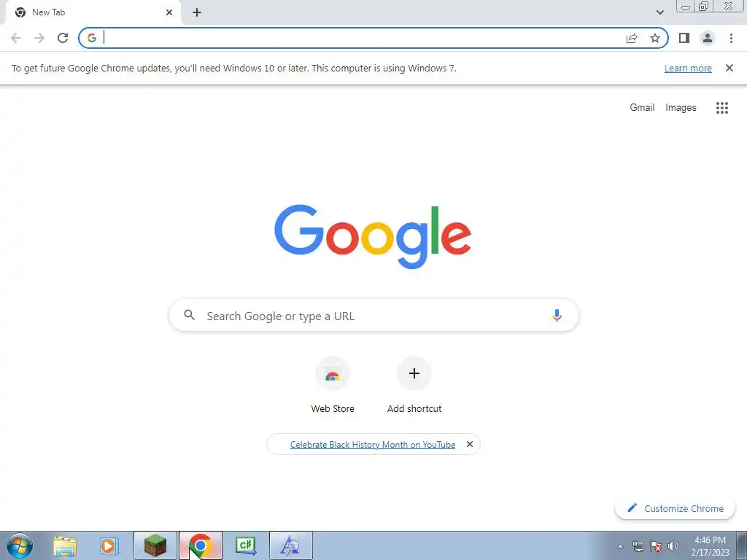Dismiss the Black History Month promo

click(x=469, y=444)
